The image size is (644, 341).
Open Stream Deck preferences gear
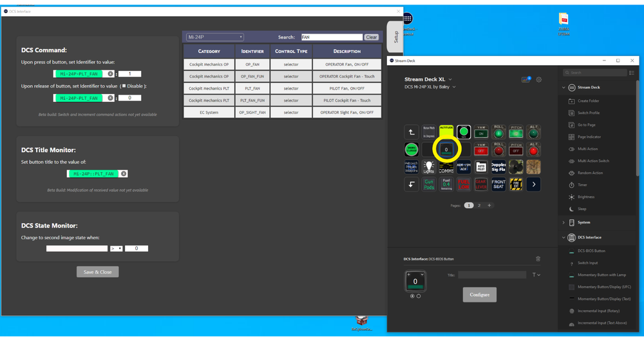coord(539,80)
